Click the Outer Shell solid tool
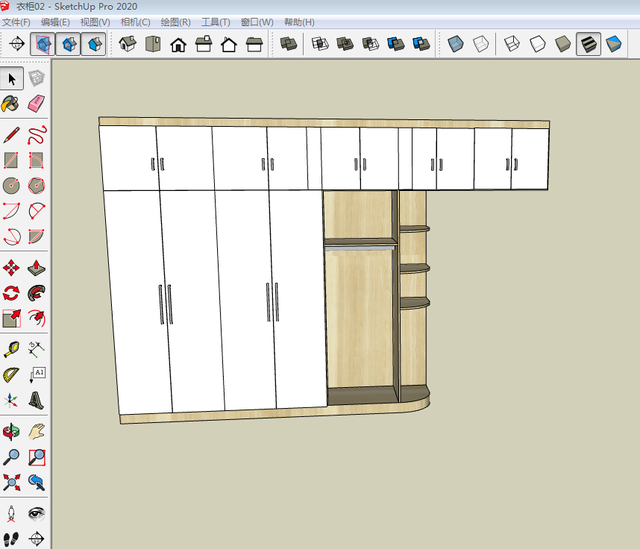640x549 pixels. [x=289, y=44]
